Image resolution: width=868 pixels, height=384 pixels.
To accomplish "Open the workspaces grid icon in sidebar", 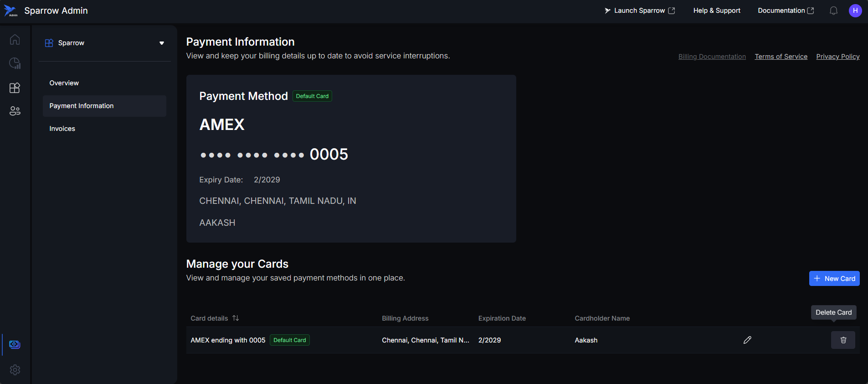I will 15,88.
